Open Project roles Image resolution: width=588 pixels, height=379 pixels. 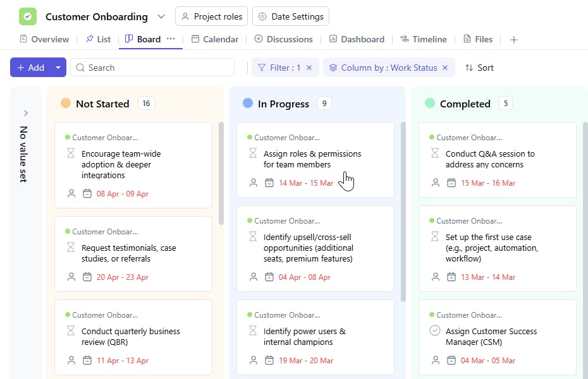click(211, 16)
